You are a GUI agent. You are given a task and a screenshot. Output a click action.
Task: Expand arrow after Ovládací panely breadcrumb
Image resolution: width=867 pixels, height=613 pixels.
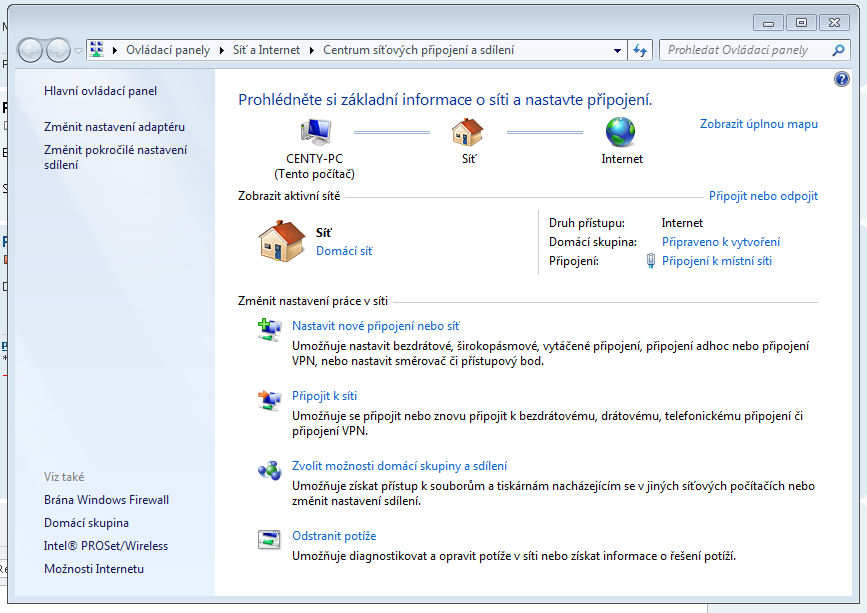pyautogui.click(x=221, y=50)
